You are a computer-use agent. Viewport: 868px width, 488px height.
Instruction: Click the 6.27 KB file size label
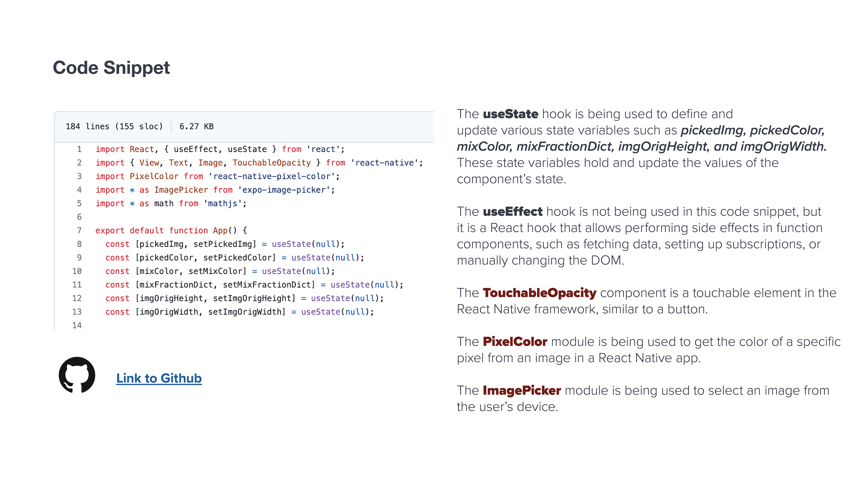[x=196, y=126]
